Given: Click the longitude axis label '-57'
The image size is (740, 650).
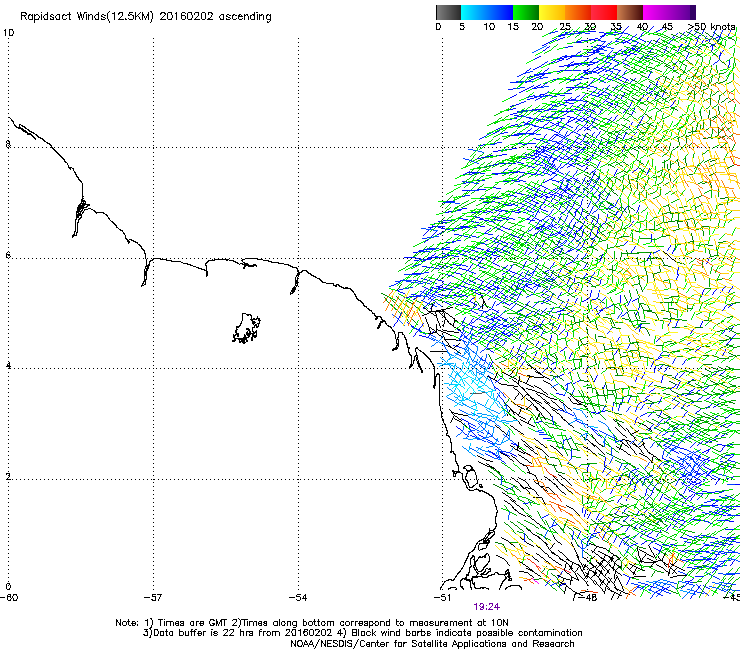Looking at the screenshot, I should pyautogui.click(x=153, y=598).
